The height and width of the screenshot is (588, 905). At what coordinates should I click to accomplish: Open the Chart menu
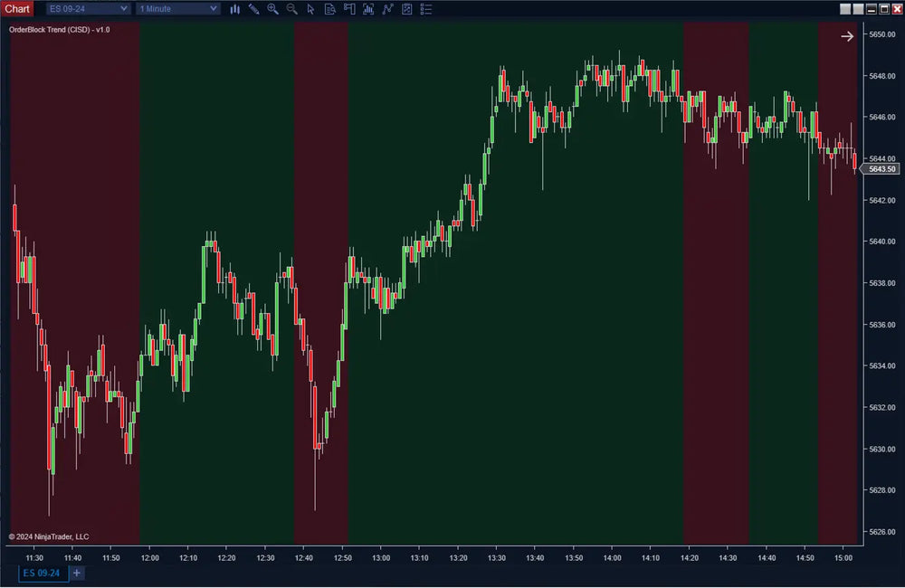click(16, 8)
